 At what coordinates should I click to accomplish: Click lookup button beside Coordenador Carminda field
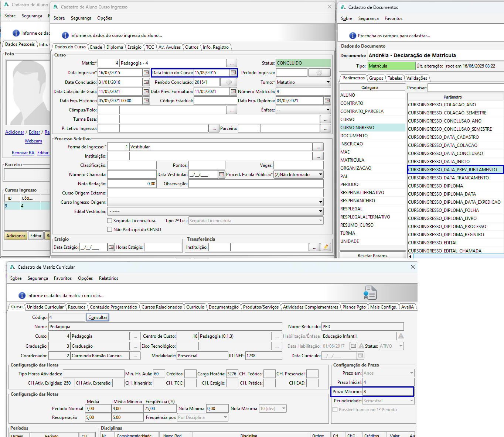click(135, 356)
